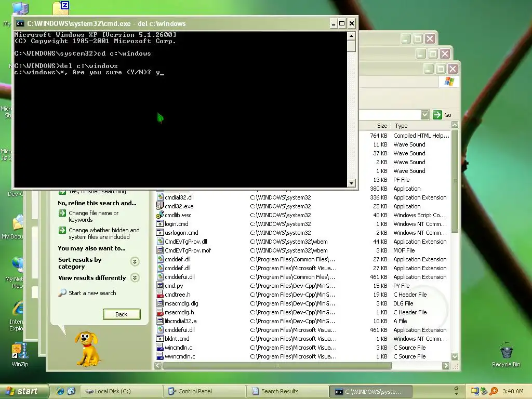
Task: Click 'Windows Script Co...' type cell
Action: coord(419,215)
